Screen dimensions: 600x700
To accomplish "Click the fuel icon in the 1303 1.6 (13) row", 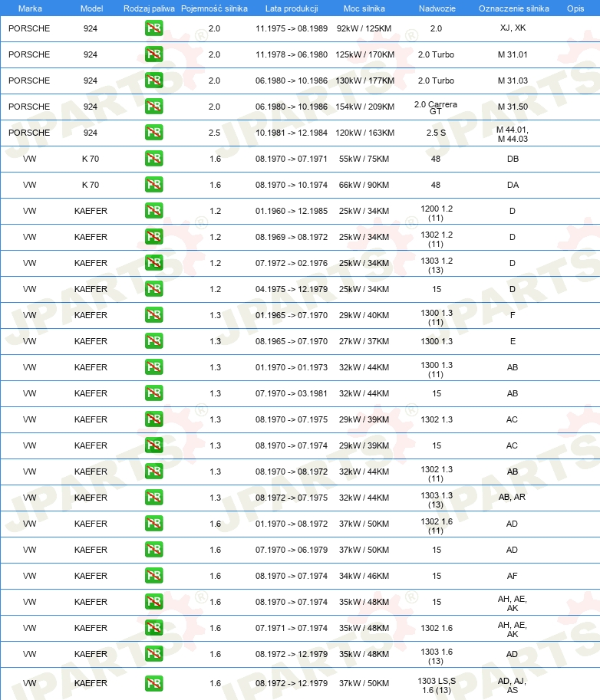I will (153, 654).
